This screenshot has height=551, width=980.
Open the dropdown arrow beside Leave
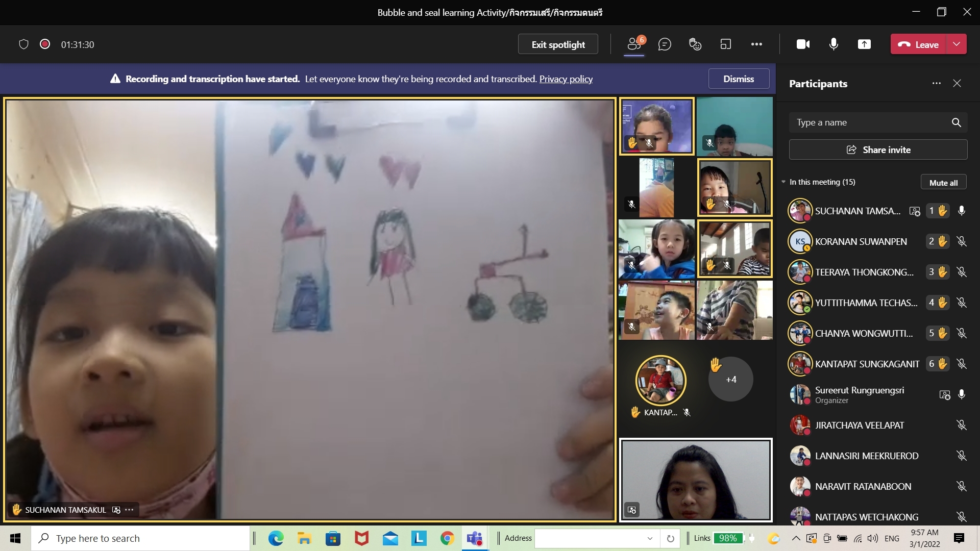click(957, 44)
